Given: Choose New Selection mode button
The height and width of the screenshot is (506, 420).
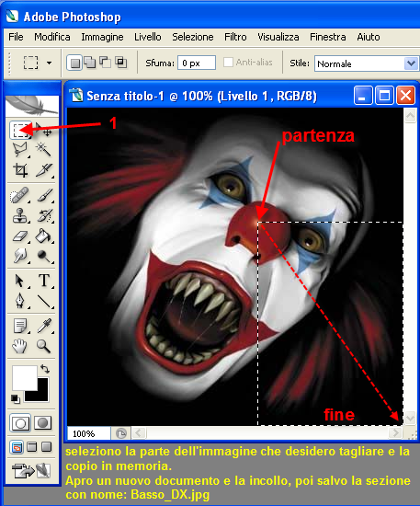Looking at the screenshot, I should 74,63.
